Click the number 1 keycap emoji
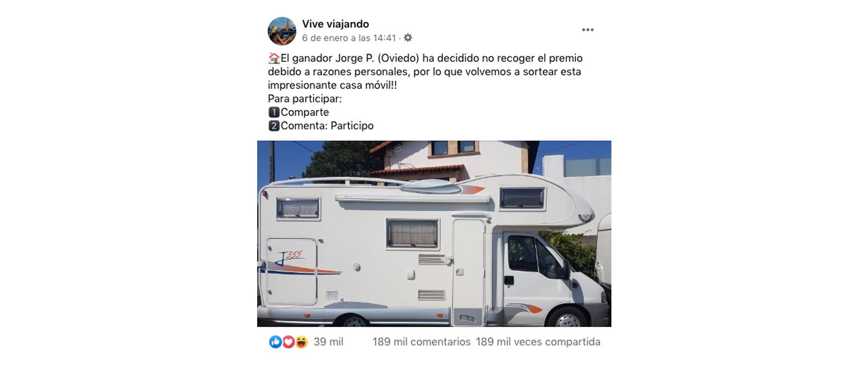The height and width of the screenshot is (366, 868). click(274, 112)
